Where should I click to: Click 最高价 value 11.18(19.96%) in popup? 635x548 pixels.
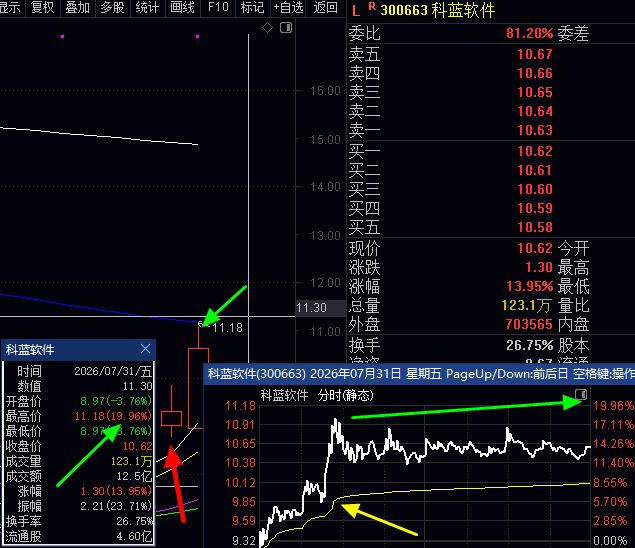(x=113, y=416)
